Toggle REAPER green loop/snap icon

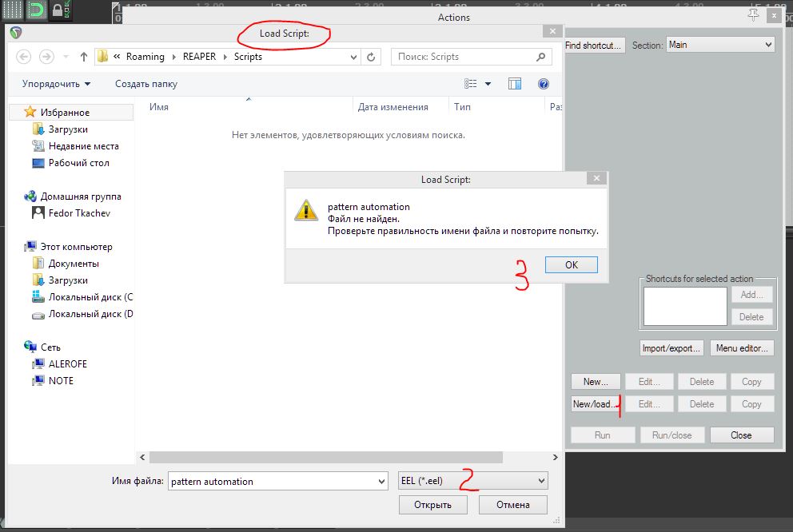click(x=37, y=10)
